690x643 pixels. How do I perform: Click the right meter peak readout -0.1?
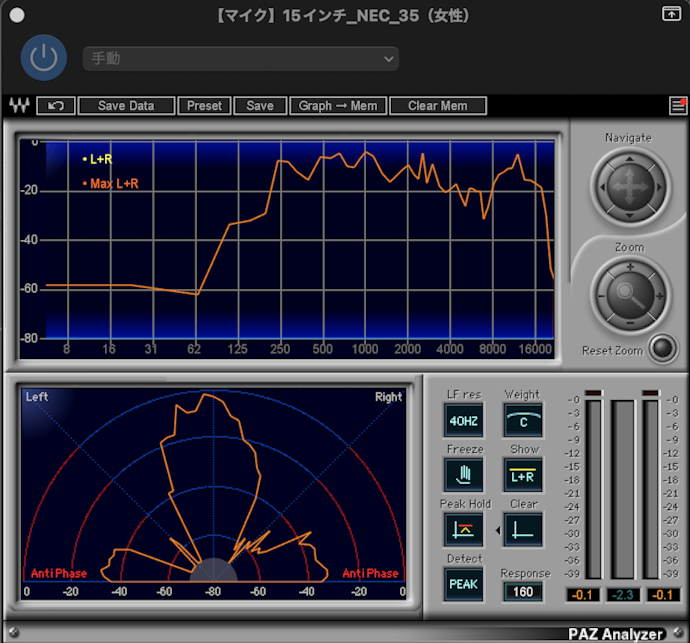pos(663,595)
